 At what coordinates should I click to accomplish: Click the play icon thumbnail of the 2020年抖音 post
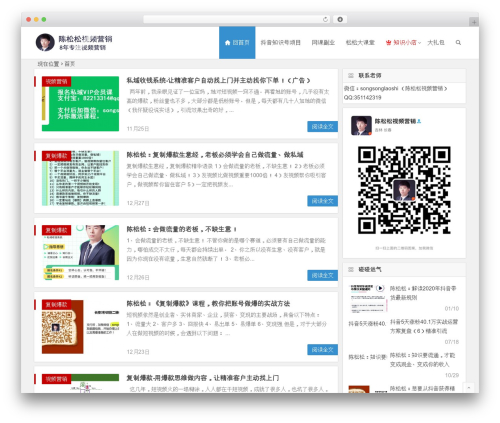[367, 298]
